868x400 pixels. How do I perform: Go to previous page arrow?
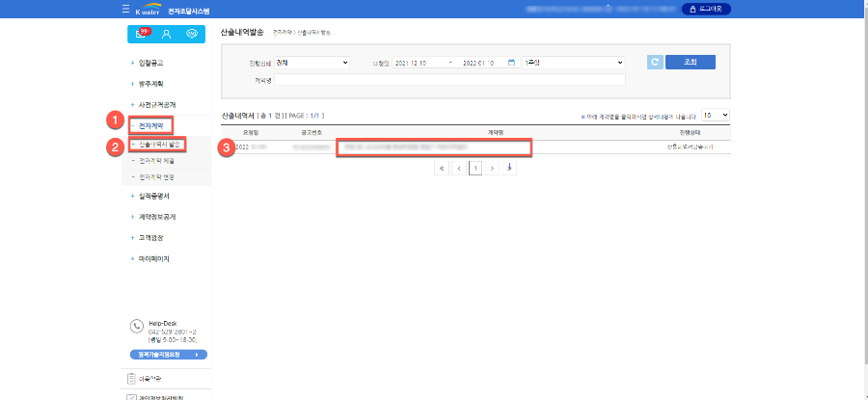pyautogui.click(x=459, y=168)
